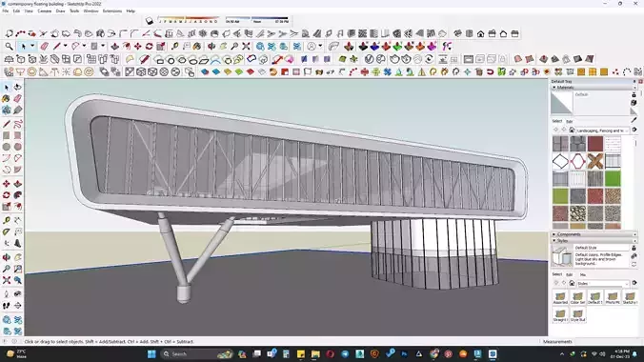Click the Styles home button
The image size is (644, 362).
[572, 284]
